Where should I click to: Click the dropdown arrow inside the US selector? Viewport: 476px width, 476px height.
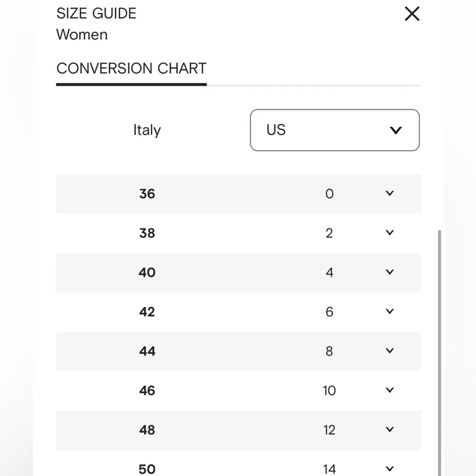point(396,130)
